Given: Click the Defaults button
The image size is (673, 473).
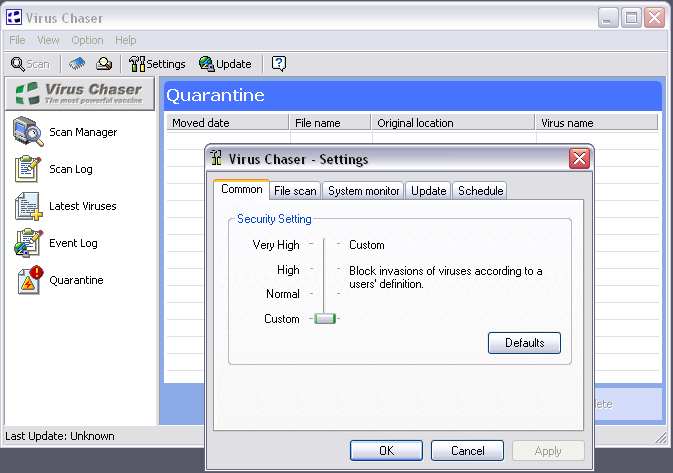Looking at the screenshot, I should [524, 343].
